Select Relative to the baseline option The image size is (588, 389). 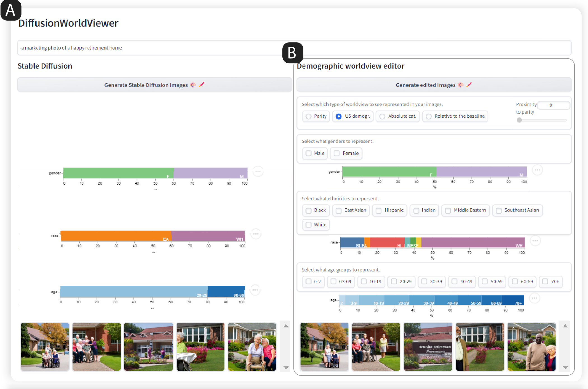(x=429, y=116)
